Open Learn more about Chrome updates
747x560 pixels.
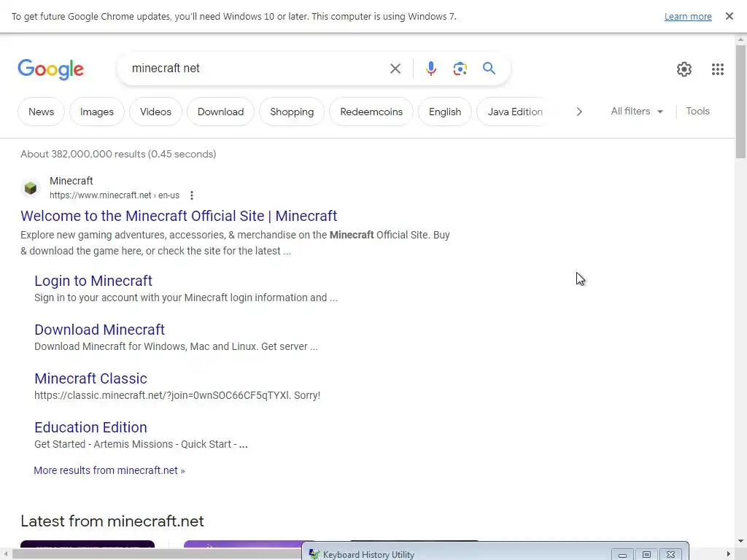688,16
